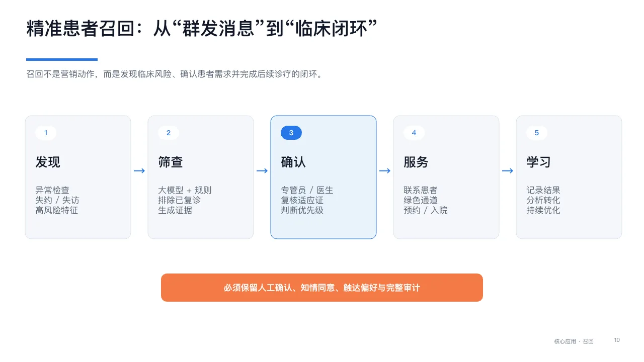This screenshot has height=362, width=644.
Task: Click the arrow between 服务 and 学习
Action: pos(508,171)
